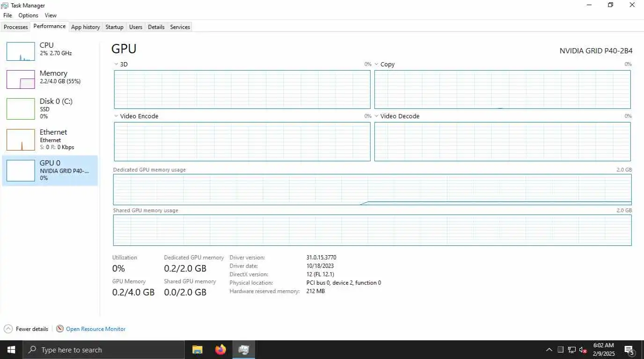The height and width of the screenshot is (359, 644).
Task: Open the Video Encode graph dropdown
Action: click(x=117, y=116)
